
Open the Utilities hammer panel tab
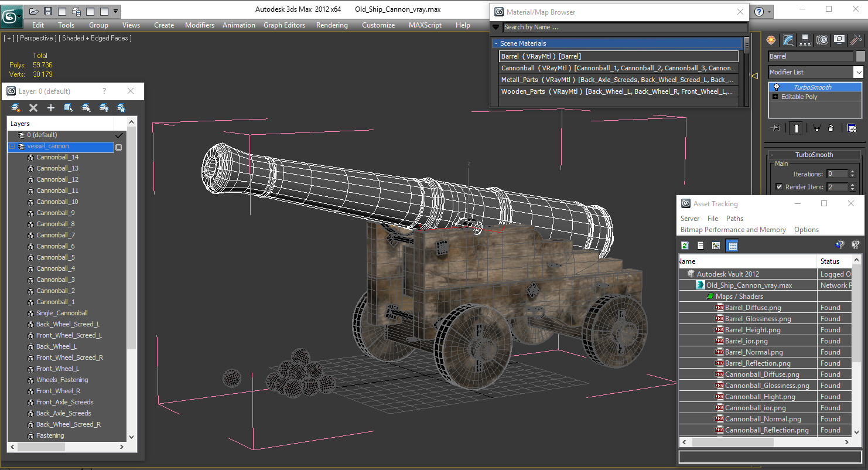coord(856,40)
